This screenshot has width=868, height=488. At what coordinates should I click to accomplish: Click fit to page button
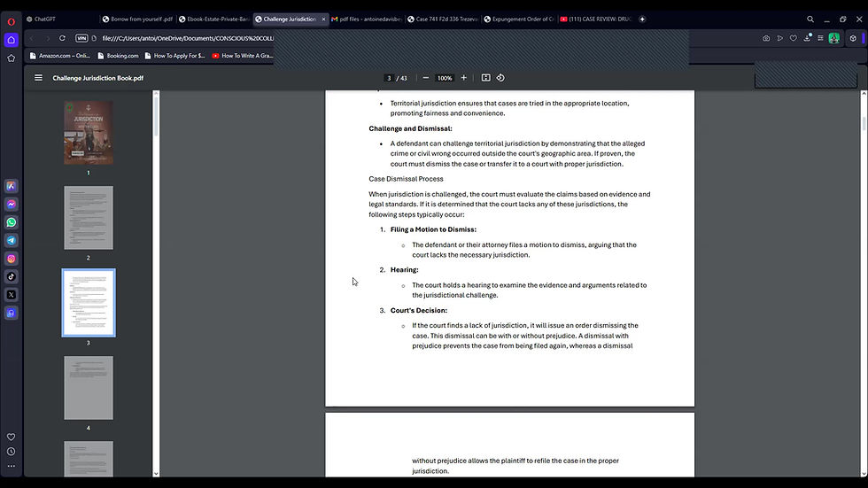[485, 78]
